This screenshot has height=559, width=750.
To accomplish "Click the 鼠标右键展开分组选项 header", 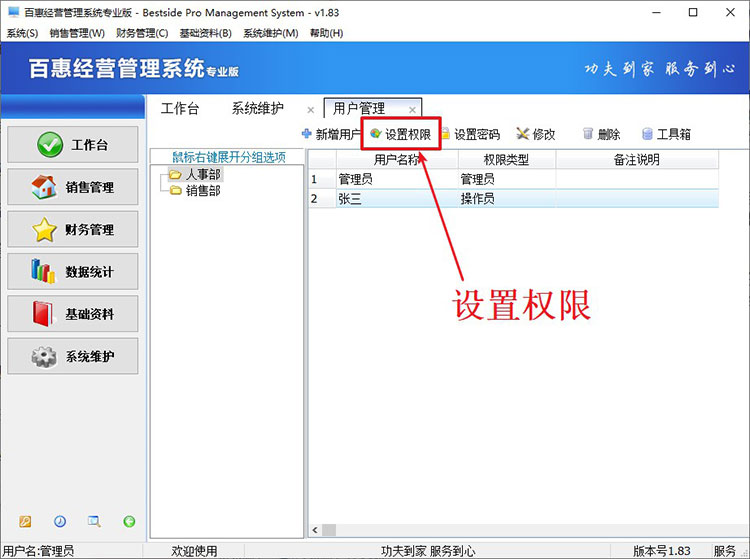I will (x=229, y=157).
